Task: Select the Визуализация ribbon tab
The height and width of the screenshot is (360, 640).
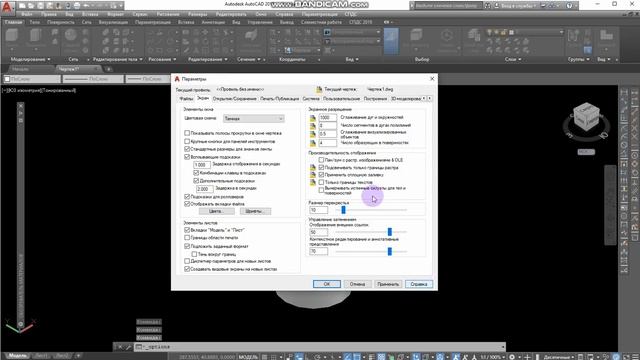Action: pos(113,22)
